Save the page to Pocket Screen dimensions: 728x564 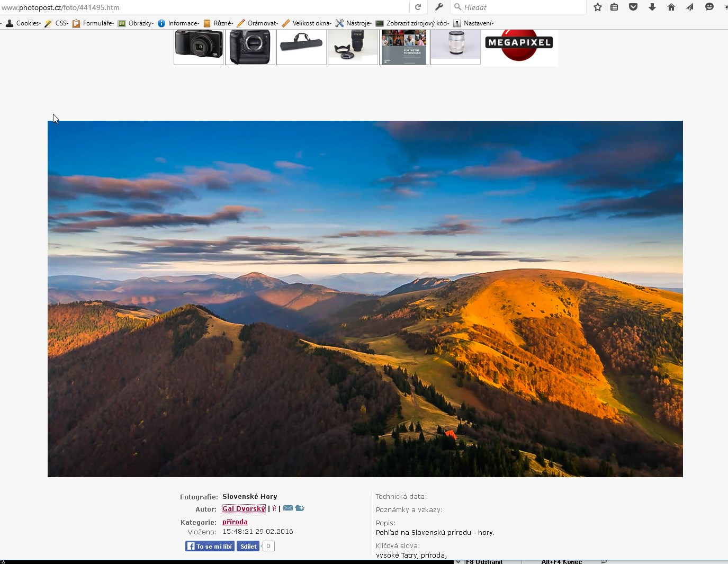633,7
